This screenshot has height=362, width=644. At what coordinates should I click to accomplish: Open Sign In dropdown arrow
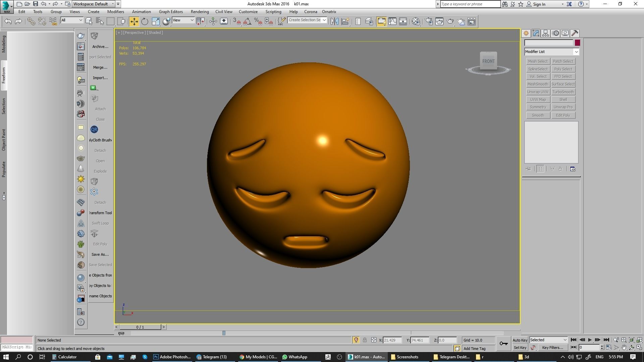[562, 4]
